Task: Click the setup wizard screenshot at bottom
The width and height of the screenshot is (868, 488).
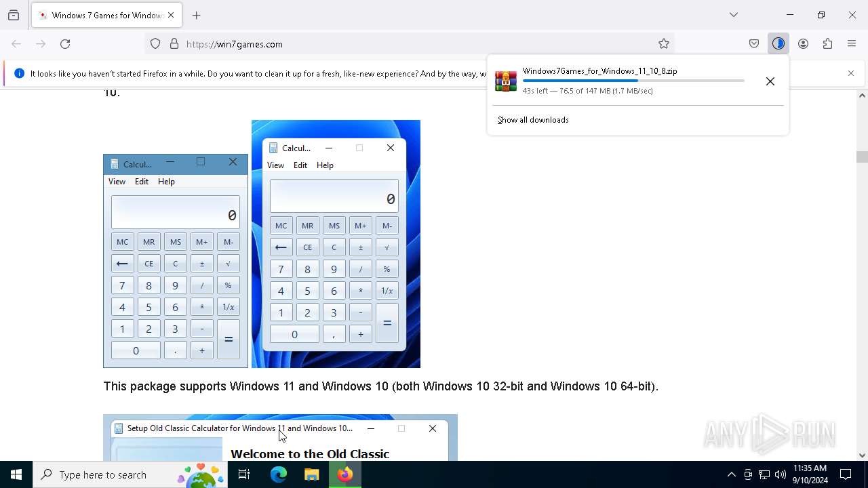Action: pos(280,438)
